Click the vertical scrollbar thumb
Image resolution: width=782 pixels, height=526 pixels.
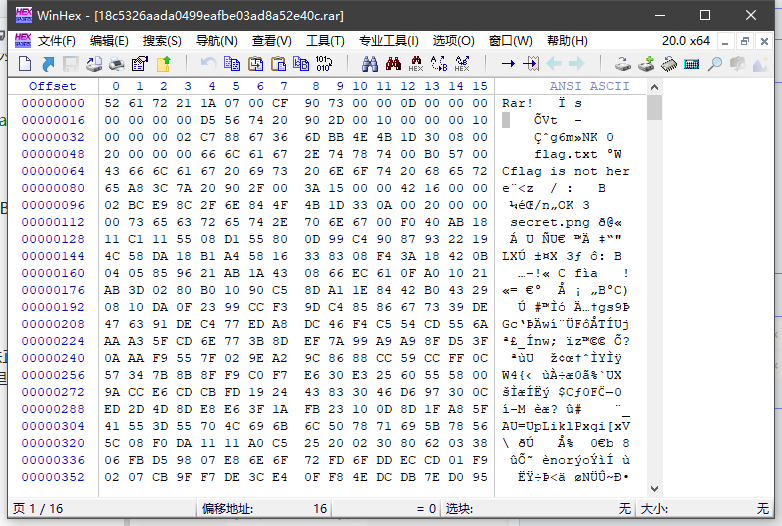tap(654, 108)
